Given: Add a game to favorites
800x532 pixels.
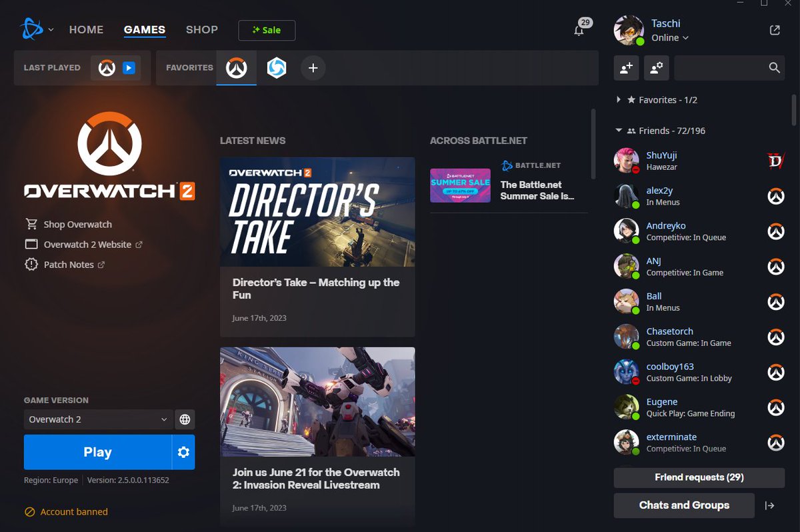Looking at the screenshot, I should [x=313, y=68].
